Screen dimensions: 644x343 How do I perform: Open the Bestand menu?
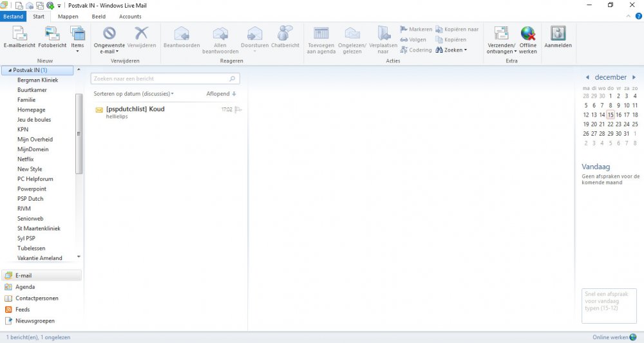click(x=13, y=17)
